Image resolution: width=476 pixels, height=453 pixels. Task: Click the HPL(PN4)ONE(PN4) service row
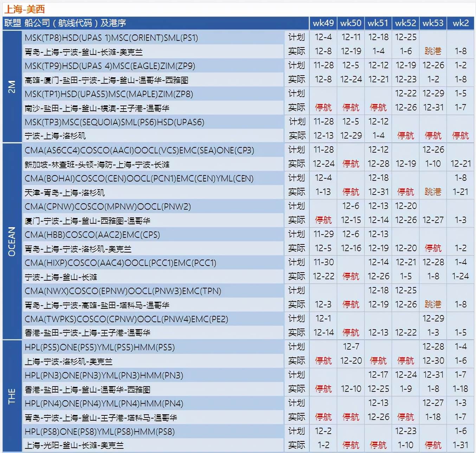(153, 403)
